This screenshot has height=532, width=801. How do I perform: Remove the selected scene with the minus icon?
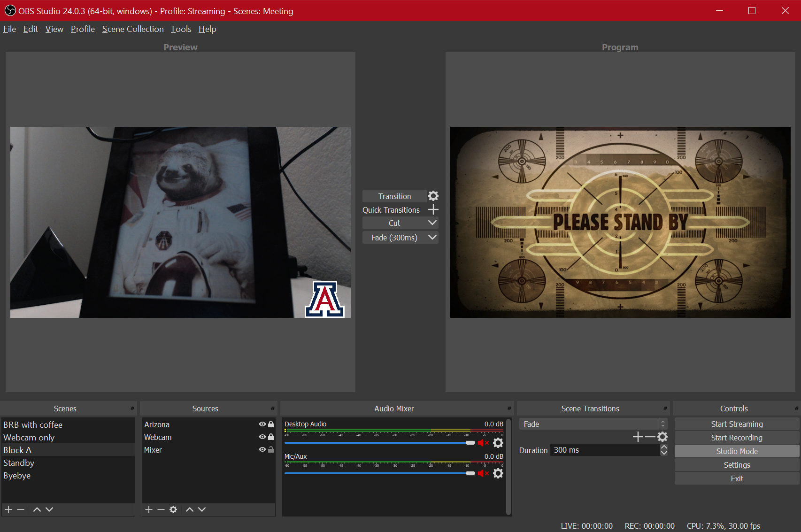21,509
